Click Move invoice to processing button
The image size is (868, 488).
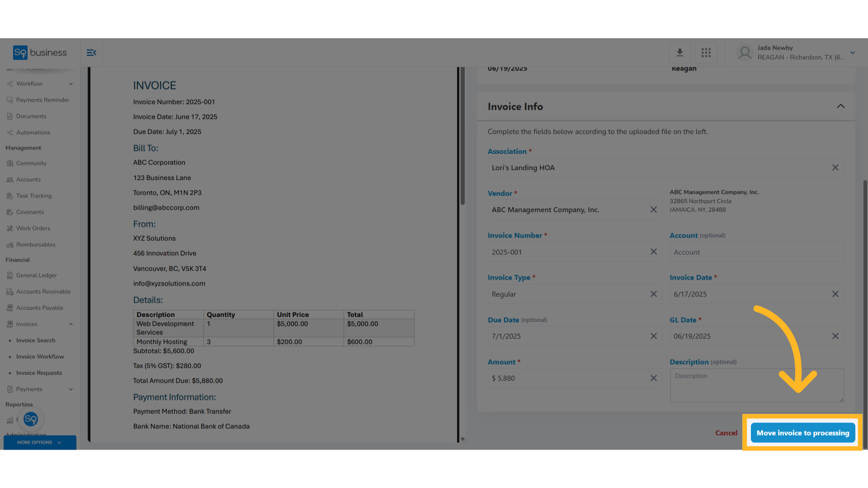[803, 433]
